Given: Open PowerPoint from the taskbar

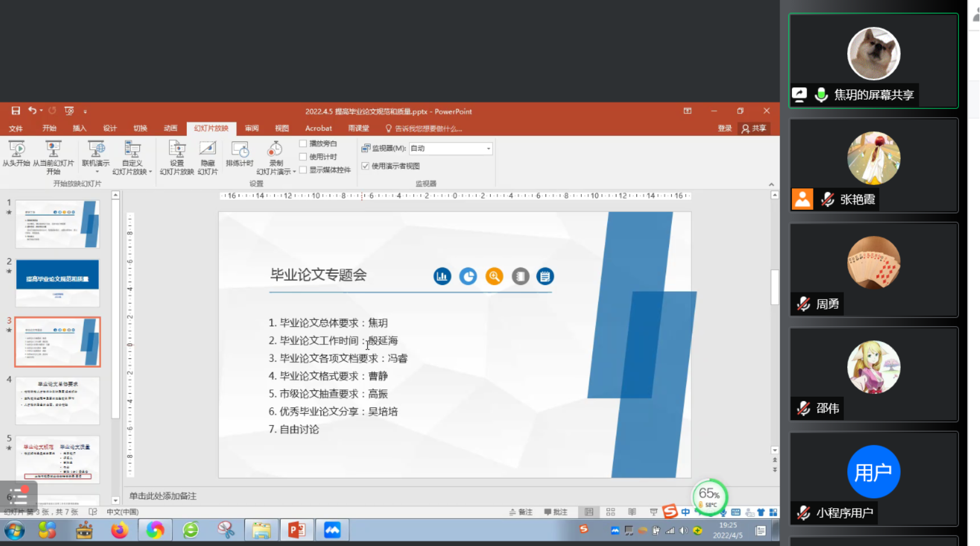Looking at the screenshot, I should click(x=296, y=530).
